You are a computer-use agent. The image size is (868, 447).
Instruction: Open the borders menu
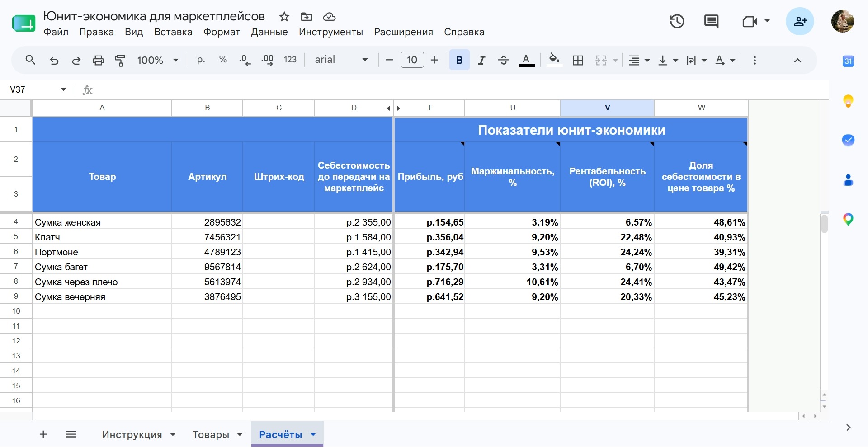click(578, 60)
